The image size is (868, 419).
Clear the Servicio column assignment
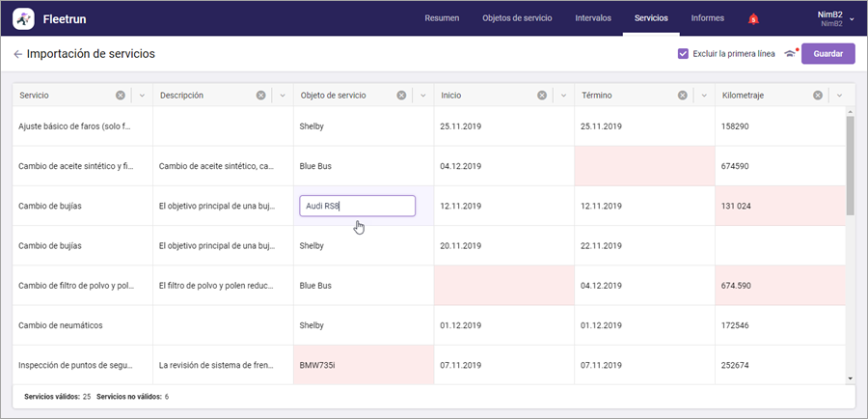pos(121,96)
